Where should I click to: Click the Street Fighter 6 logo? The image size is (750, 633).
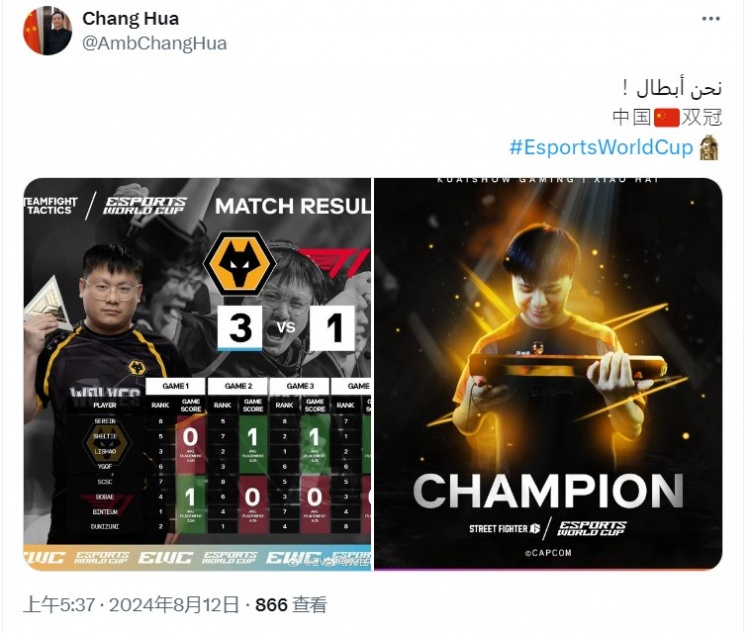point(505,529)
